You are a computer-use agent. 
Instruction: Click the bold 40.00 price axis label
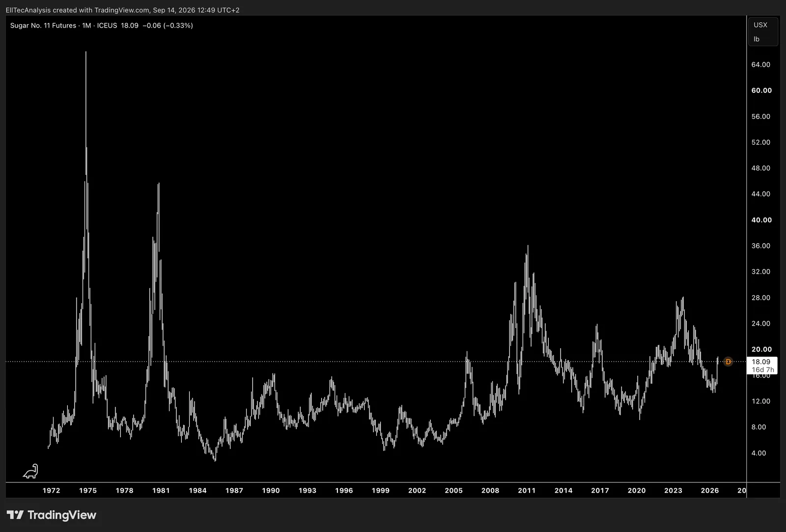[x=761, y=220]
